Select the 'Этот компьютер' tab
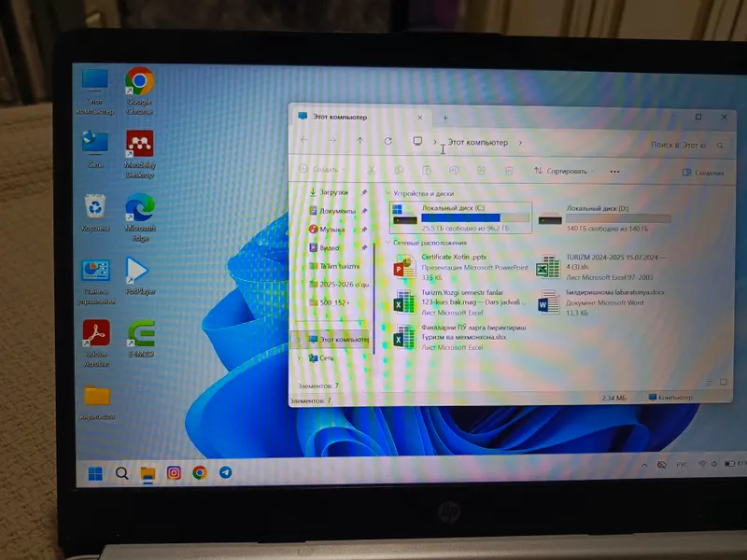Image resolution: width=747 pixels, height=560 pixels. 360,117
